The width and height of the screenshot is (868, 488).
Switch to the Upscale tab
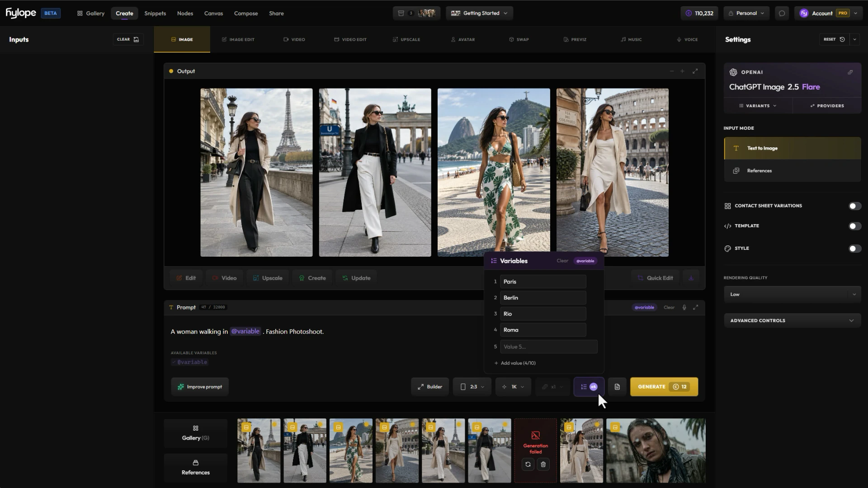[406, 40]
